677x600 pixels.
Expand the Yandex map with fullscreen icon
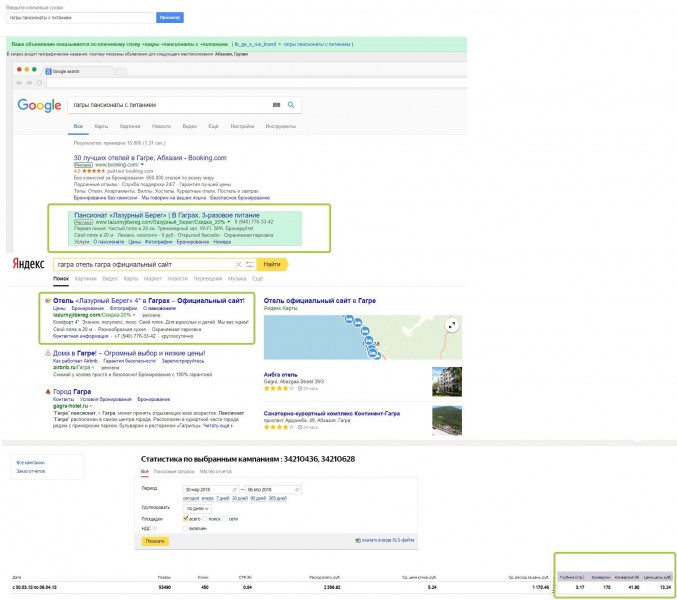coord(452,325)
